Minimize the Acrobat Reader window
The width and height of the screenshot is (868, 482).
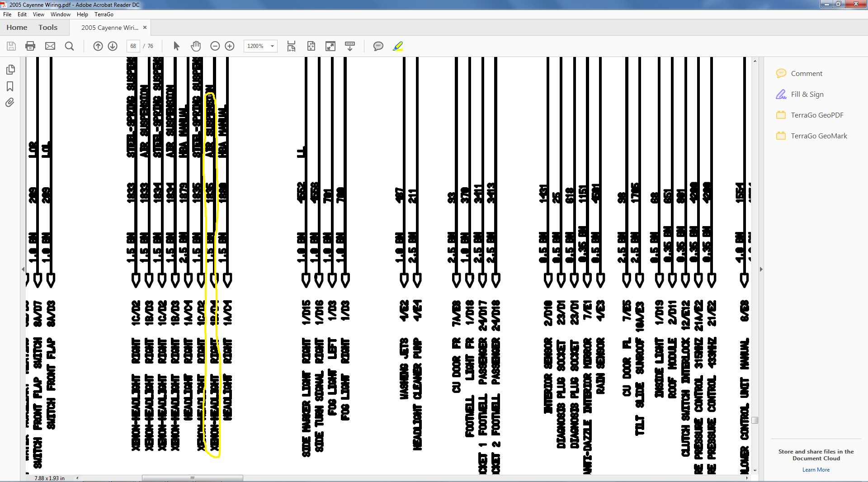pos(826,4)
